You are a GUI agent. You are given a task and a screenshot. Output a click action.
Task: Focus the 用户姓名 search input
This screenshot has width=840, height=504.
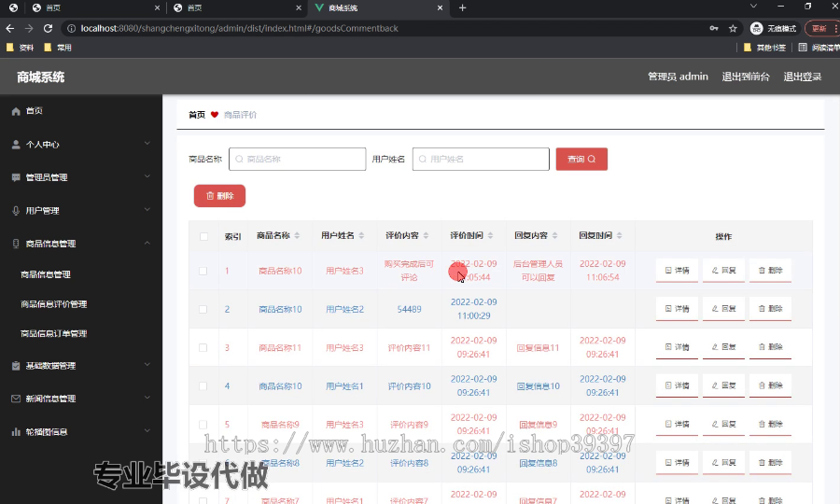(481, 159)
